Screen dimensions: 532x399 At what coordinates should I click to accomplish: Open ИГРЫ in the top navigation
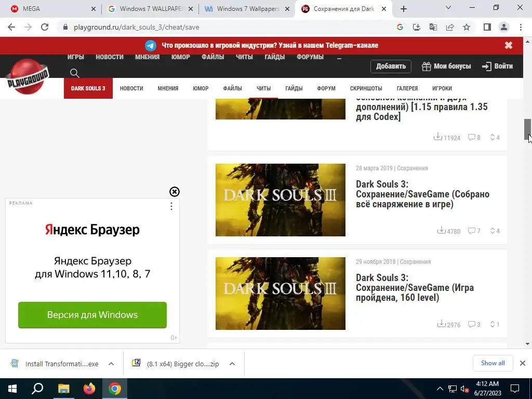click(76, 57)
